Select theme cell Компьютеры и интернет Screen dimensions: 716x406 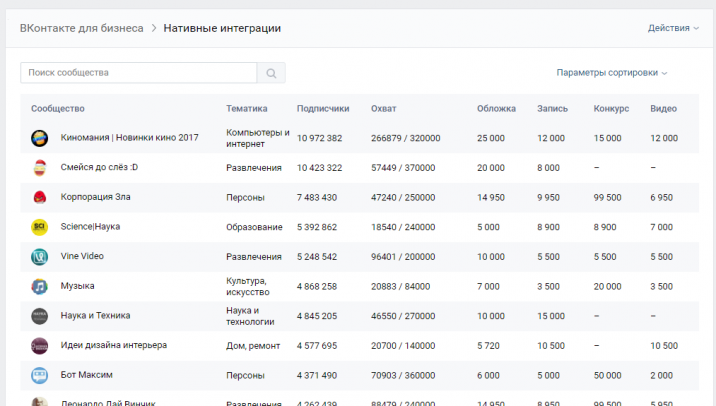pos(258,138)
